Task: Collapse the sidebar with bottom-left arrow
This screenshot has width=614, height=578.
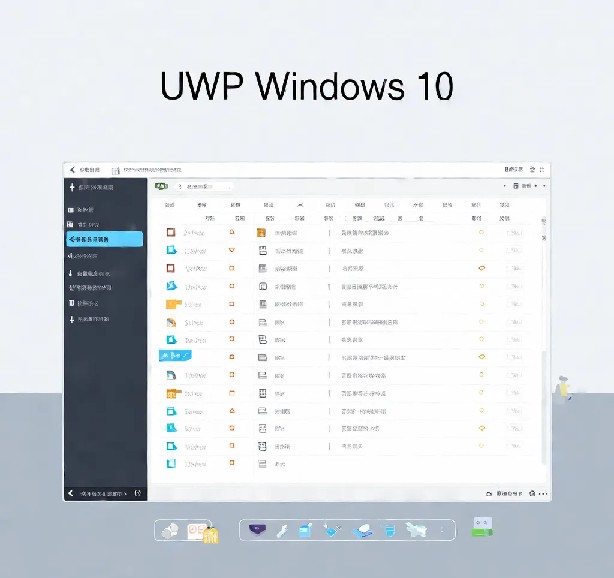Action: coord(70,493)
